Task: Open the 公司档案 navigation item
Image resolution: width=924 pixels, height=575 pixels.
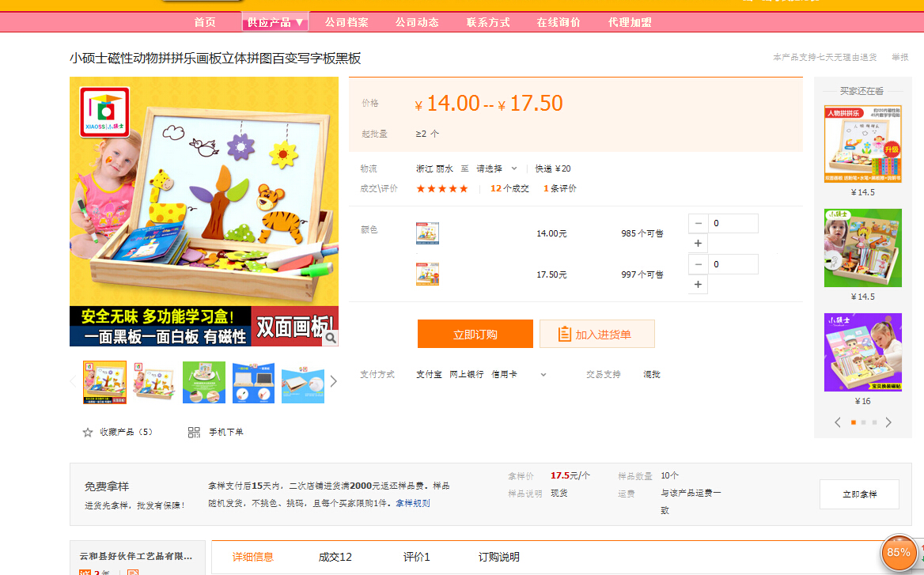Action: (346, 22)
